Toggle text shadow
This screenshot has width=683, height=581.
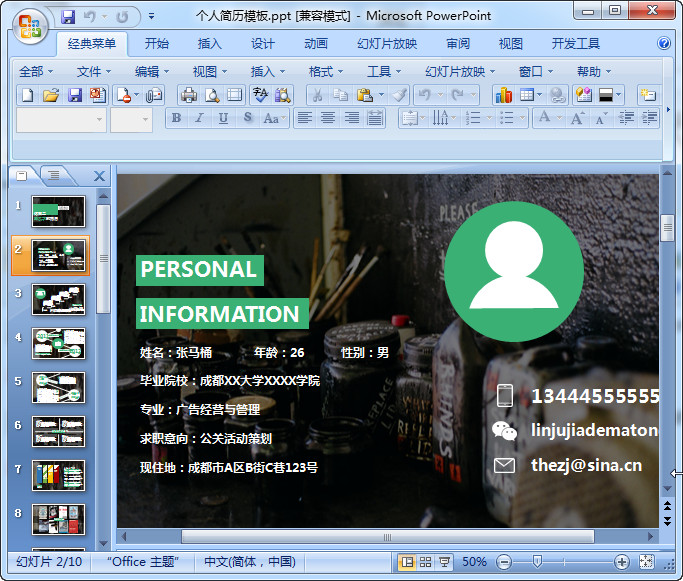(247, 118)
